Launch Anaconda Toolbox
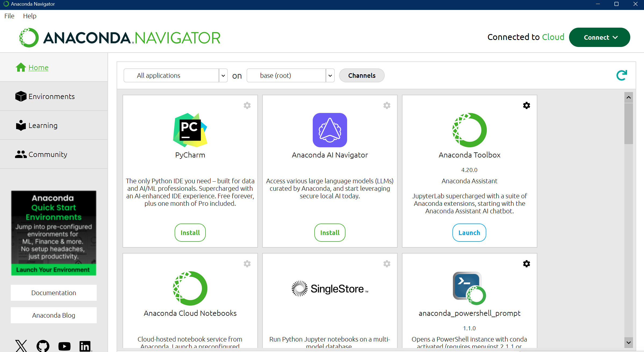 469,233
